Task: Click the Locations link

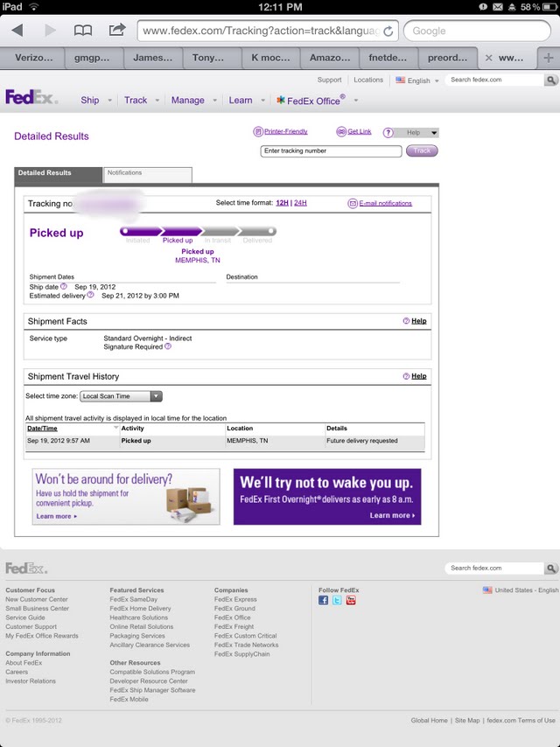Action: pos(368,80)
